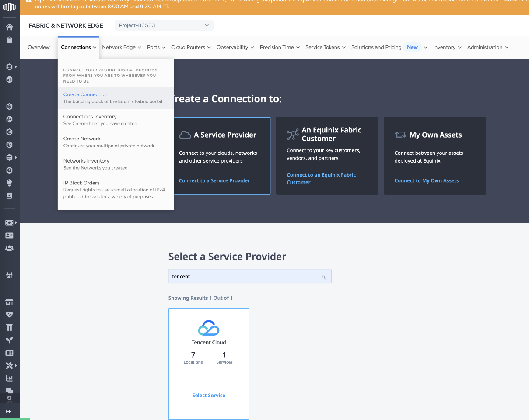Click the FABRIC & NETWORK EDGE title

(x=66, y=25)
